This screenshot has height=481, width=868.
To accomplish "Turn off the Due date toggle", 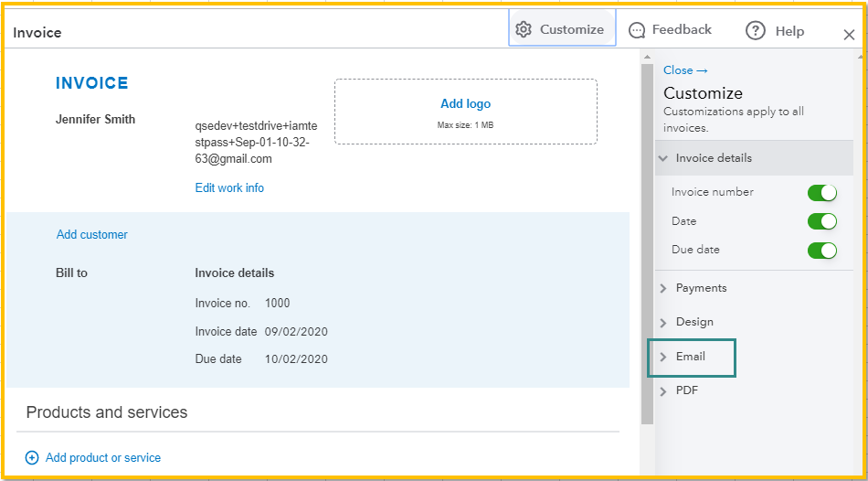I will (x=821, y=250).
